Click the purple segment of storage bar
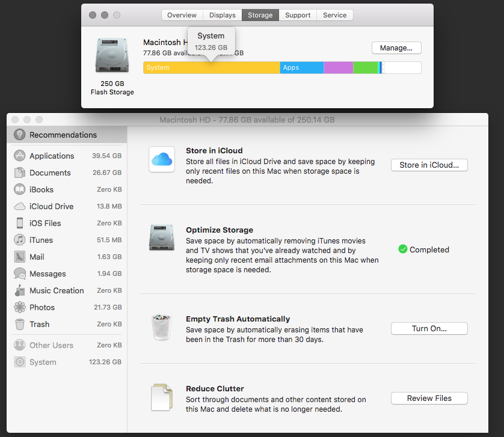Screen dimensions: 504x437 (339, 67)
